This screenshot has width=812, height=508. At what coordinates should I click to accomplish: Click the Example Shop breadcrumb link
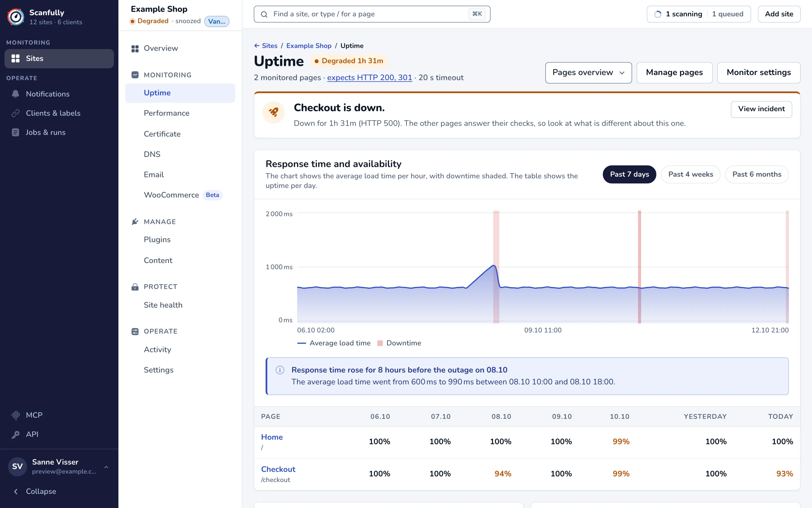(309, 46)
